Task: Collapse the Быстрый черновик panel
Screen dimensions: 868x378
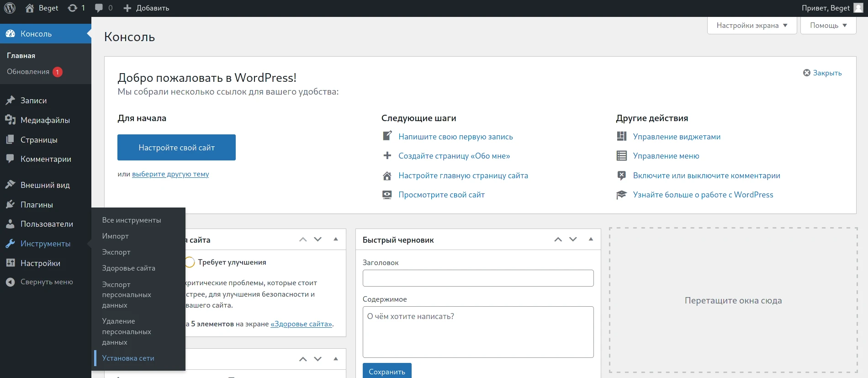Action: 591,240
